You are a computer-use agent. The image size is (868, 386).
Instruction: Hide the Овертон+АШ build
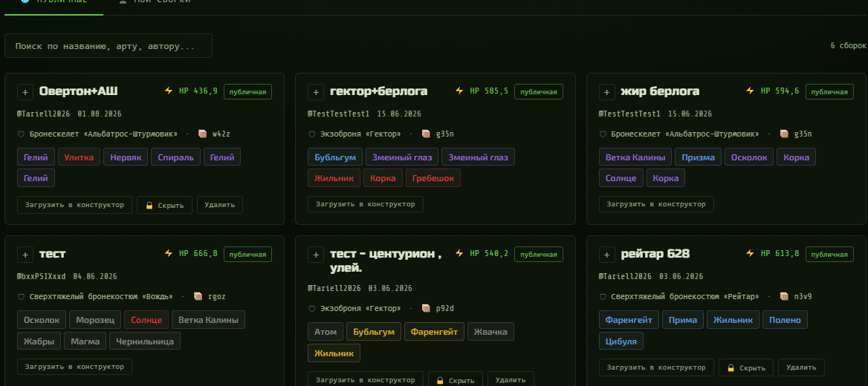pyautogui.click(x=164, y=205)
